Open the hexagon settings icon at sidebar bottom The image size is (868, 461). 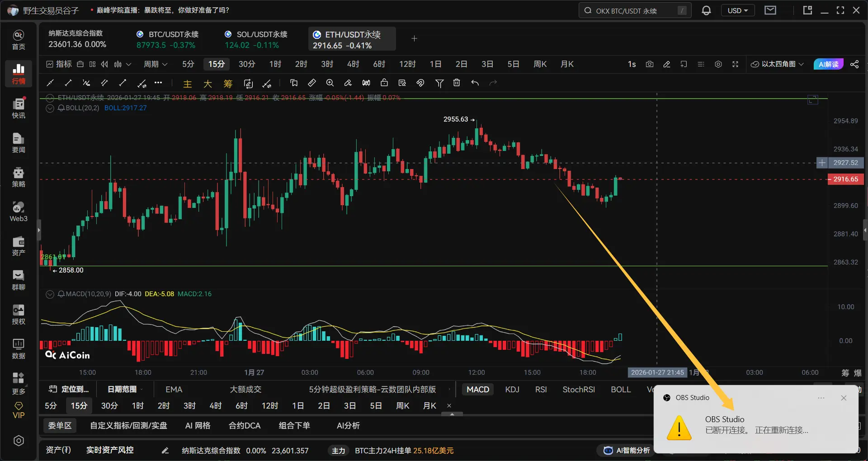point(19,441)
